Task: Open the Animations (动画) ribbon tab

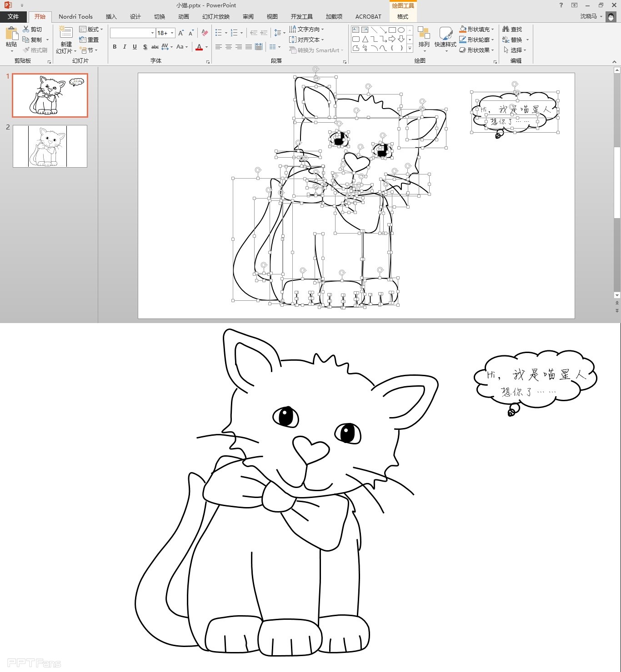Action: click(x=184, y=17)
